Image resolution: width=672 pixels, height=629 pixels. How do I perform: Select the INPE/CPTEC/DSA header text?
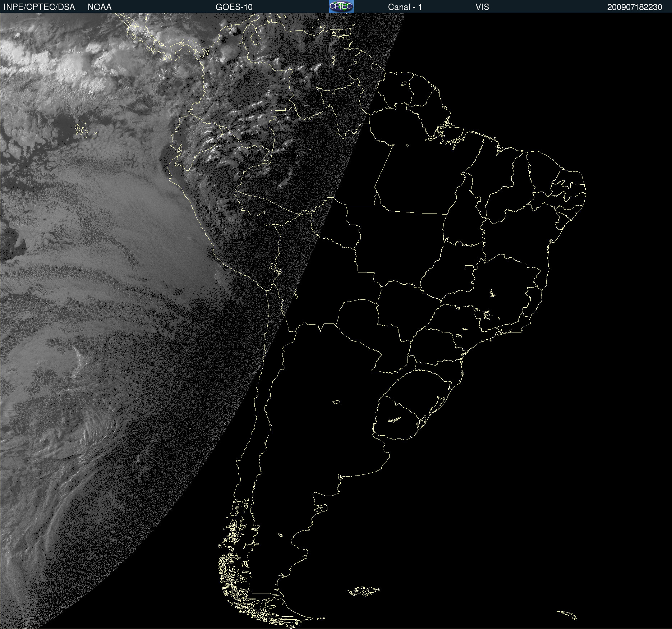[39, 7]
